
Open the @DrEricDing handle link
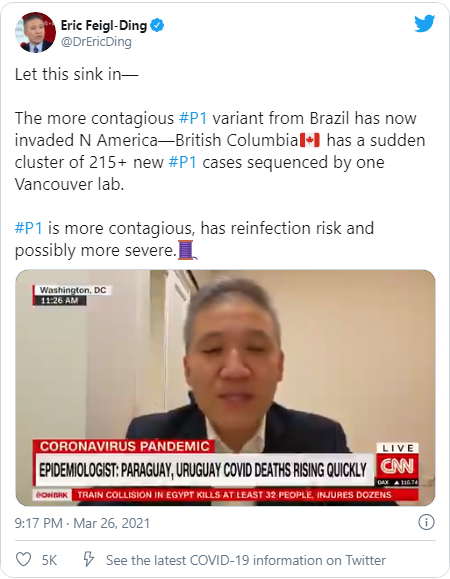point(96,41)
